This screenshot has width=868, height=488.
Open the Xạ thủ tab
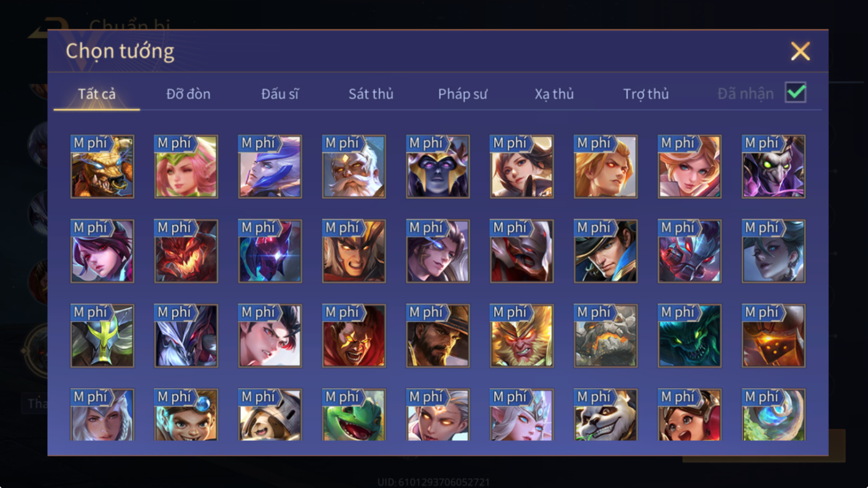(x=554, y=94)
